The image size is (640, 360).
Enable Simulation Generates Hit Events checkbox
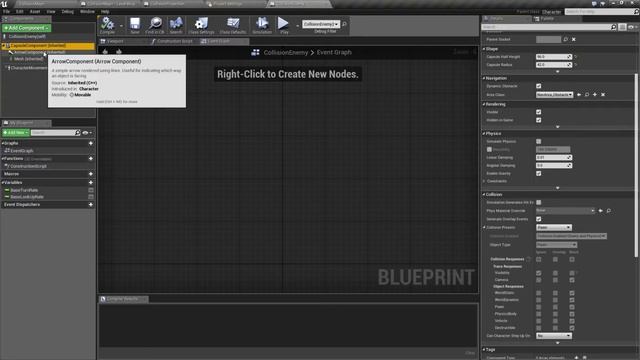click(538, 202)
